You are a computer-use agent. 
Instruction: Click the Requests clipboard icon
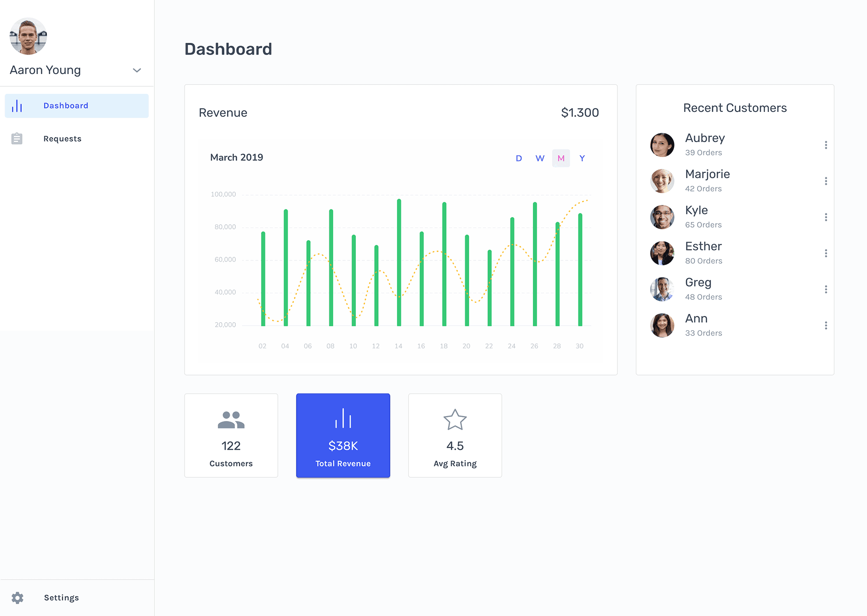tap(17, 139)
